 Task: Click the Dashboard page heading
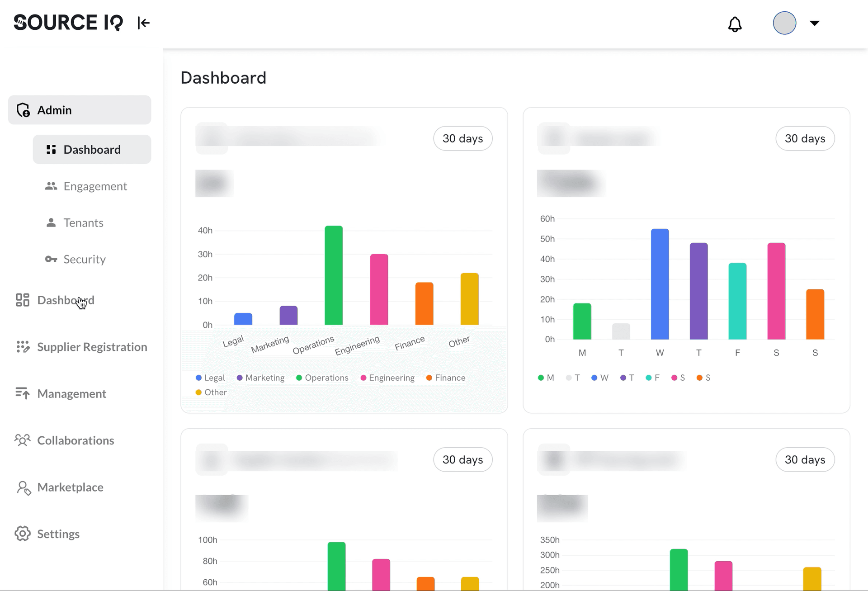(x=223, y=78)
